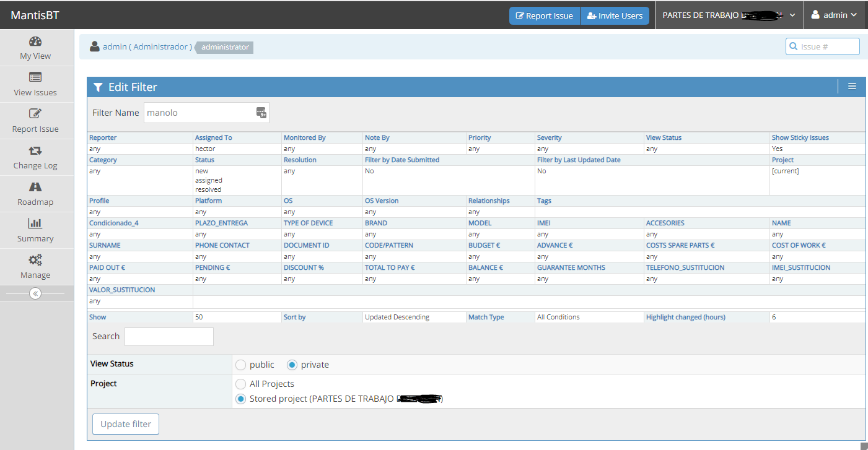868x450 pixels.
Task: Open the Summary chart icon
Action: (35, 224)
